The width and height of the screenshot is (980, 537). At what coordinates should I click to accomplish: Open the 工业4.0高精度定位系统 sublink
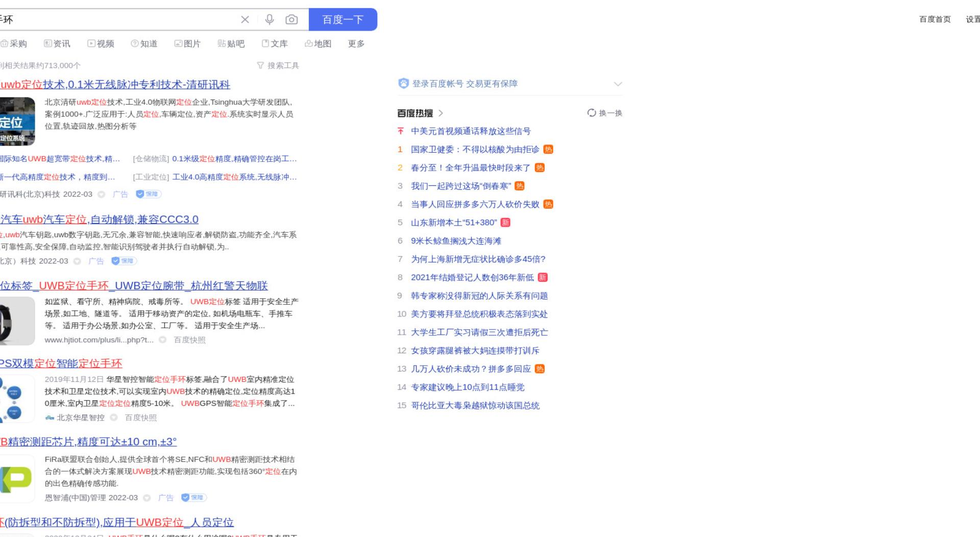(x=234, y=177)
